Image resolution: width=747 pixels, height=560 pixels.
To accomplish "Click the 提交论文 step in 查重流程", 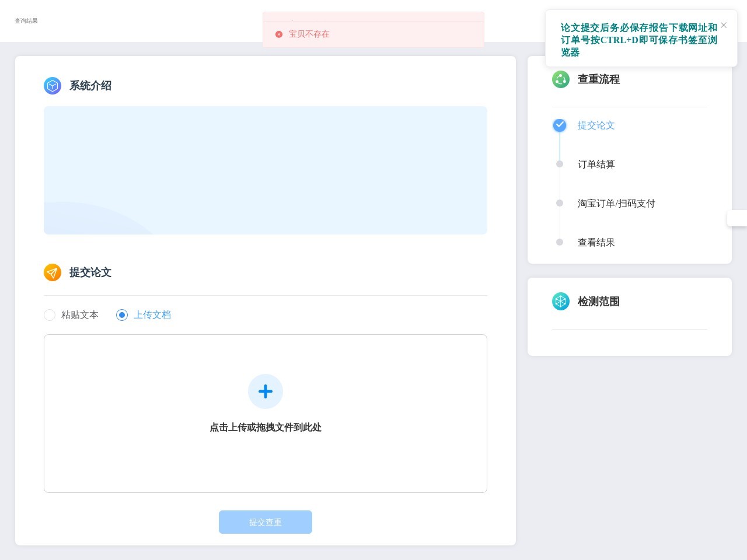I will (x=596, y=125).
